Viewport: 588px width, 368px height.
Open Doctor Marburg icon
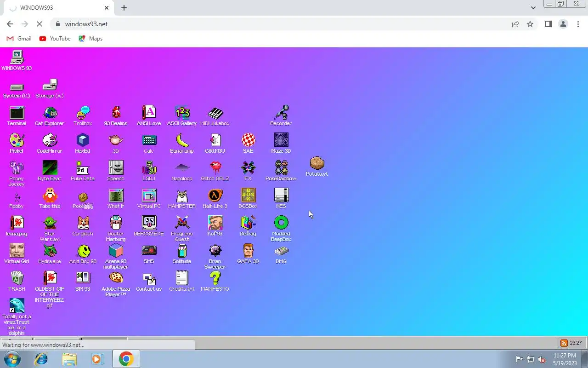pos(116,228)
